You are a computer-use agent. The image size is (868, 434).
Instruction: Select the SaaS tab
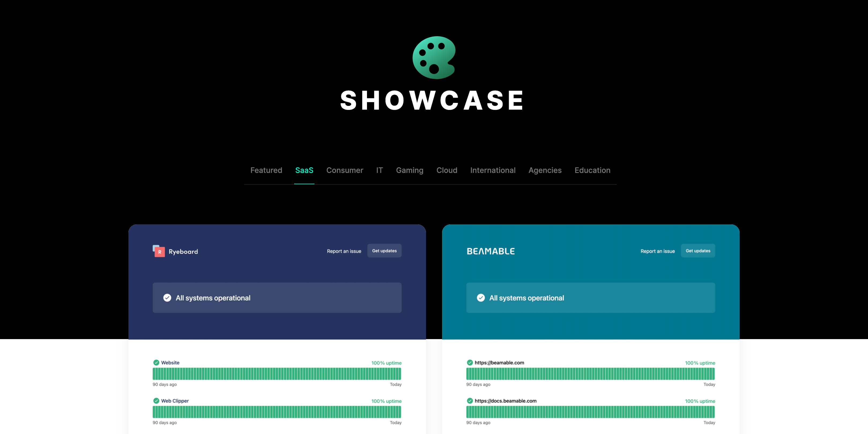[304, 170]
